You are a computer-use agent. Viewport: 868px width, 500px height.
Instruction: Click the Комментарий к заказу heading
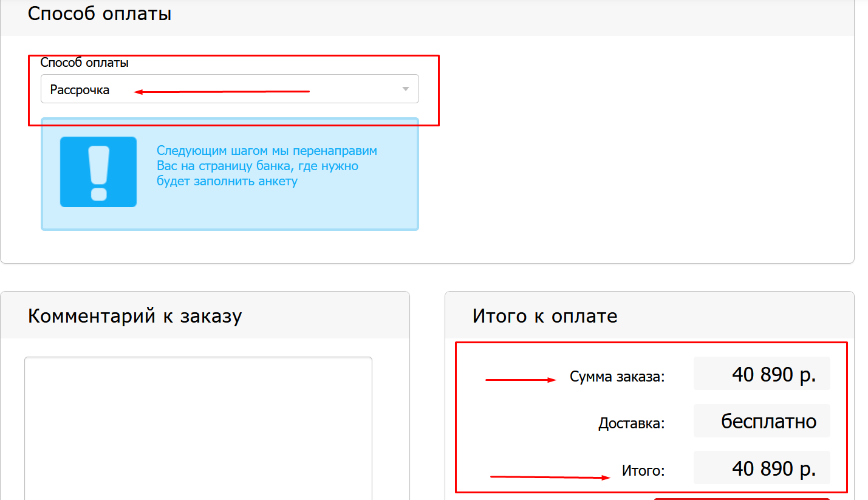pyautogui.click(x=135, y=316)
